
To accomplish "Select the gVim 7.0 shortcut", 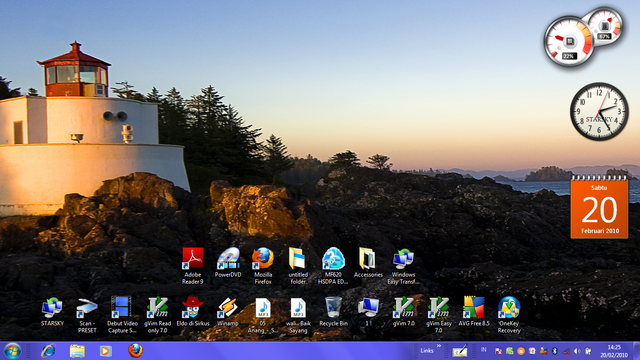I will 403,311.
